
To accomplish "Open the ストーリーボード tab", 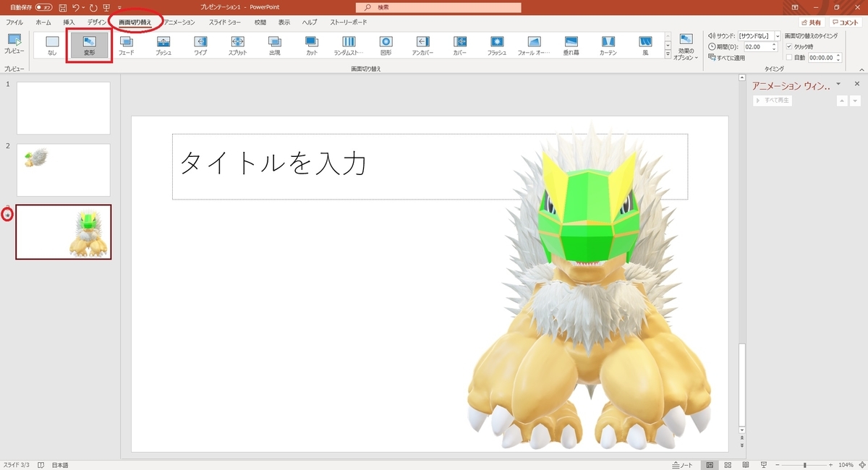I will tap(349, 22).
